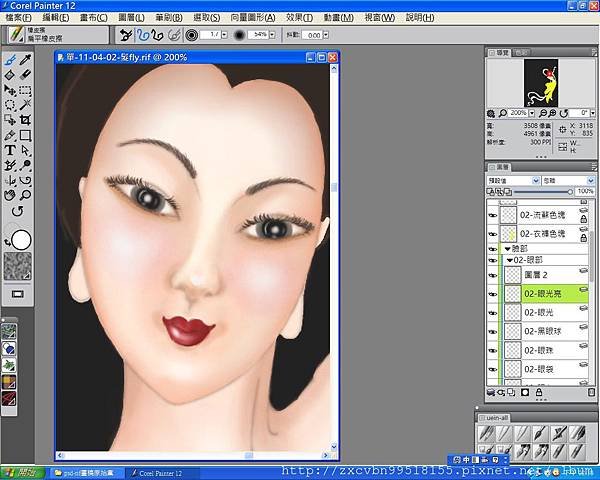The width and height of the screenshot is (600, 480).
Task: Hide the 02-眼珠 layer
Action: 493,351
